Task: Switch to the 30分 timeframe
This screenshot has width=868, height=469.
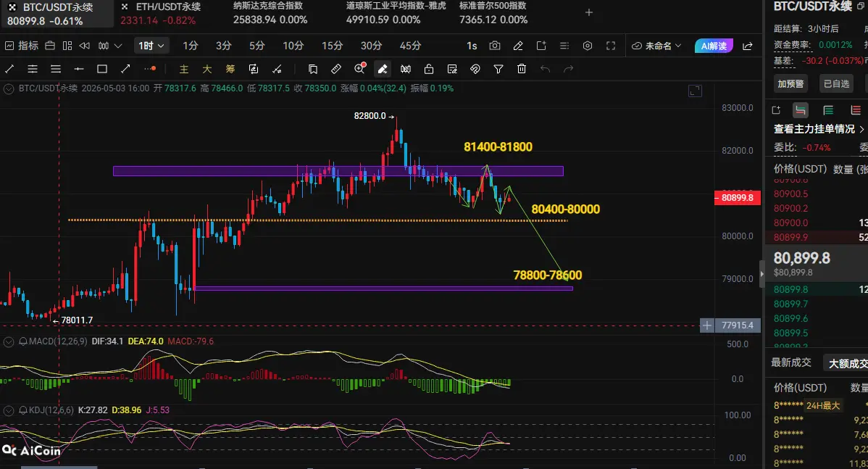Action: (371, 46)
